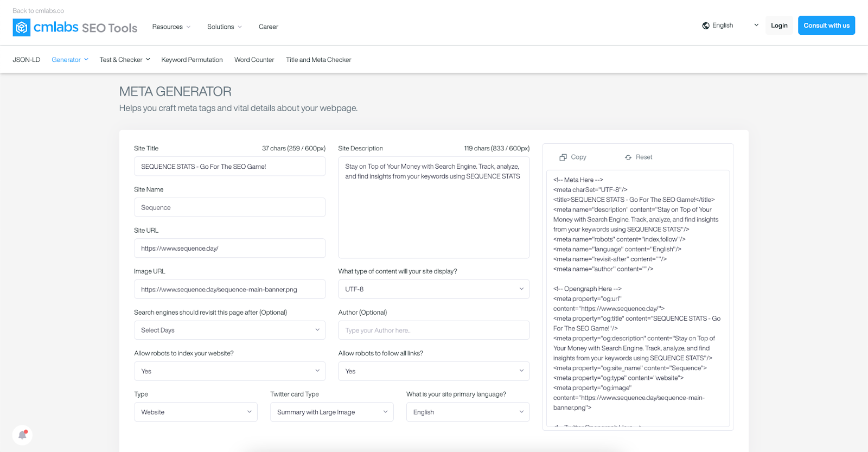The height and width of the screenshot is (452, 868).
Task: Focus the Image URL input field
Action: click(x=229, y=289)
